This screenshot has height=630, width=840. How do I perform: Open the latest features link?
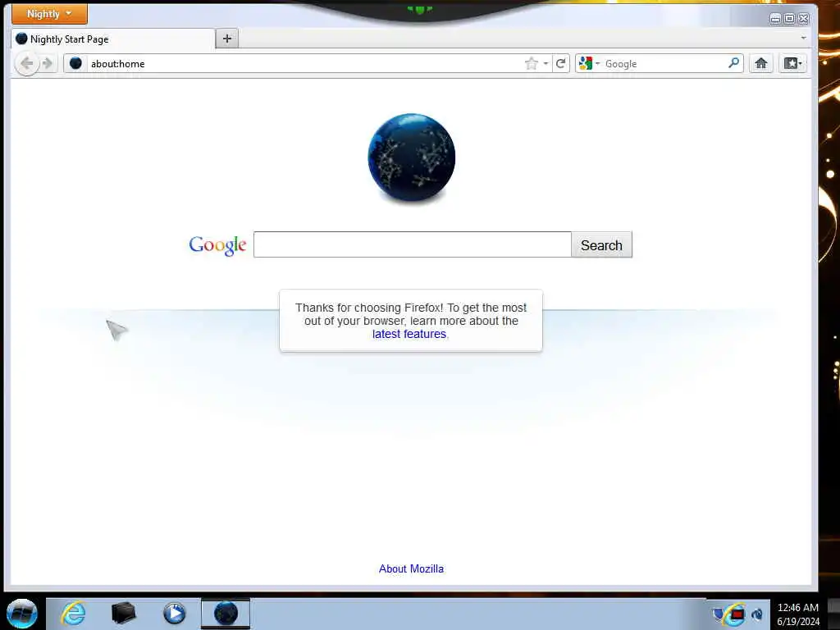point(409,334)
